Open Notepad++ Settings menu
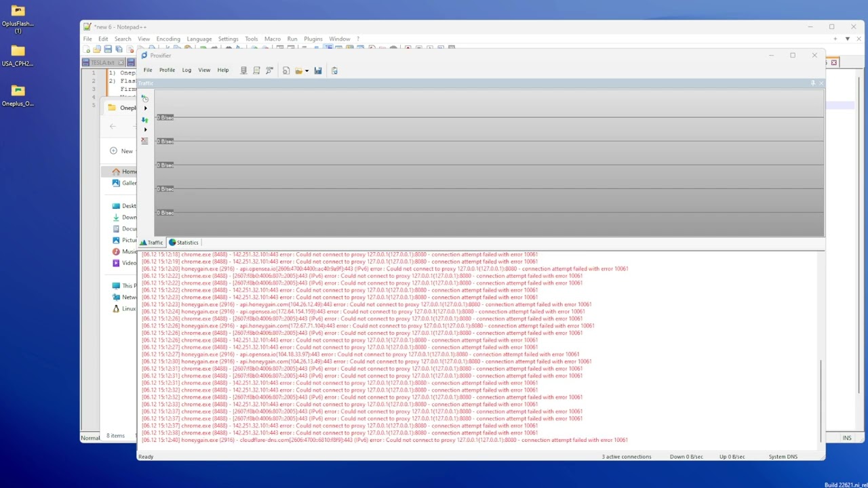The image size is (868, 488). pyautogui.click(x=228, y=39)
